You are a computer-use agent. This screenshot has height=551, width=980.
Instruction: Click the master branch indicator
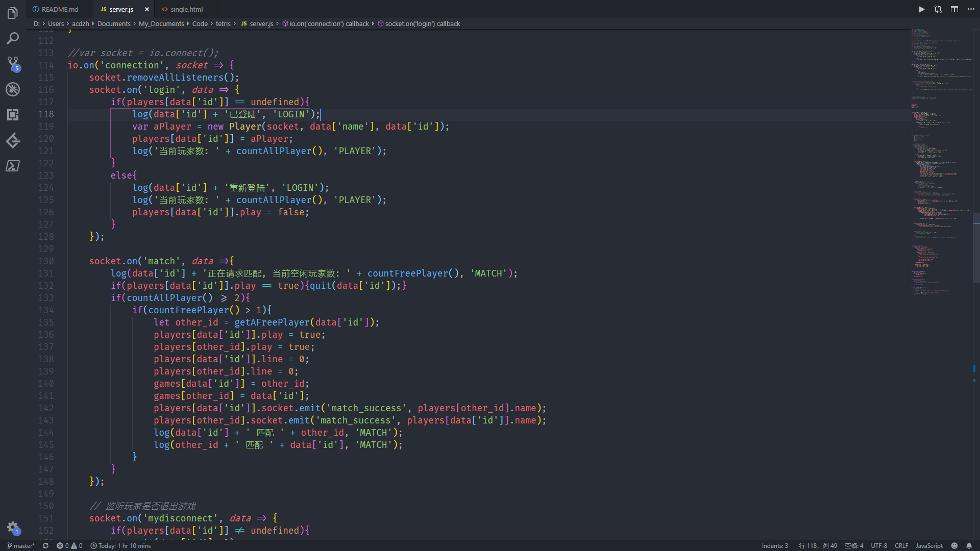click(x=21, y=545)
